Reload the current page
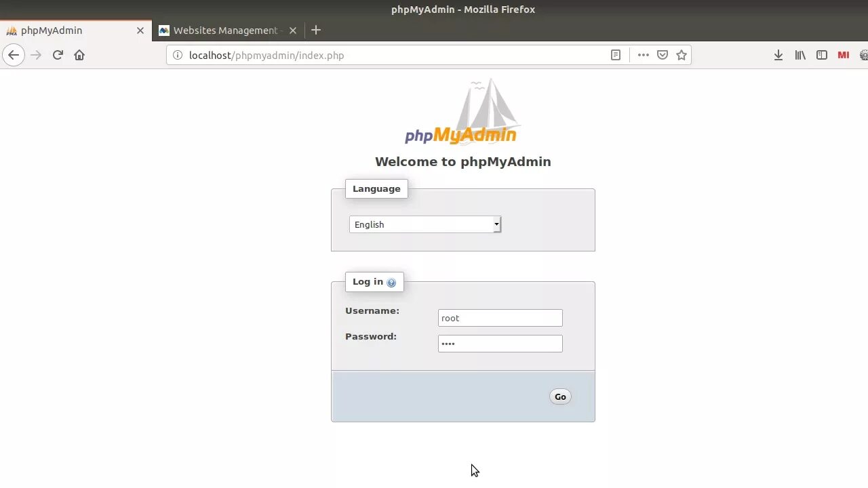The height and width of the screenshot is (488, 868). point(58,55)
